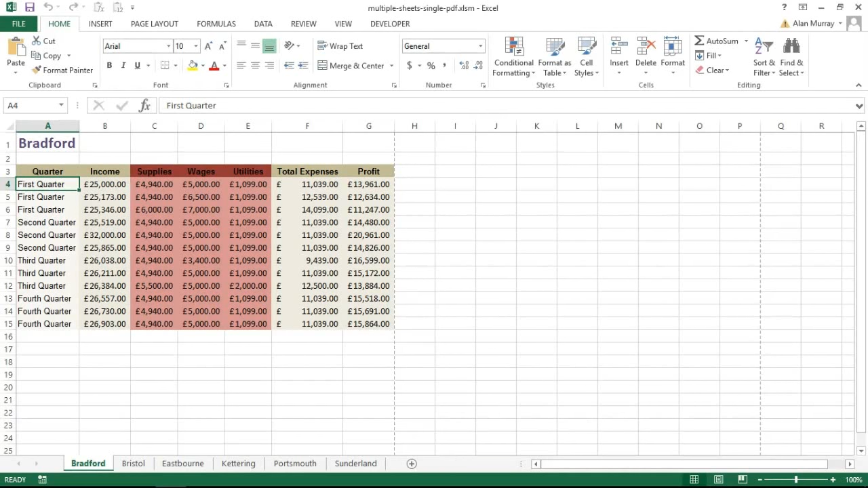Viewport: 868px width, 488px height.
Task: Switch to the INSERT ribbon tab
Action: [100, 24]
